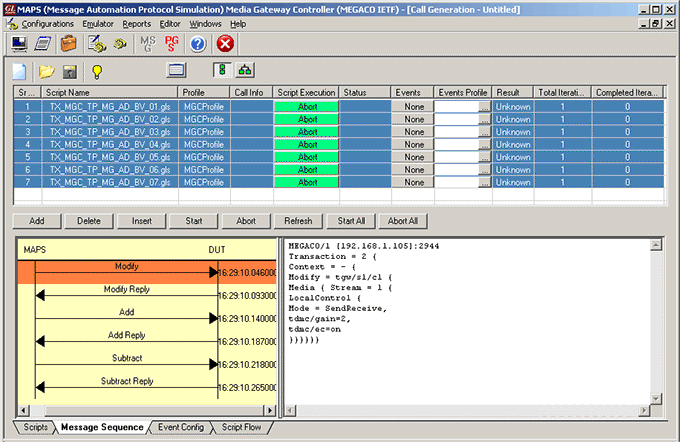This screenshot has height=442, width=680.
Task: Click the Start button
Action: (x=194, y=221)
